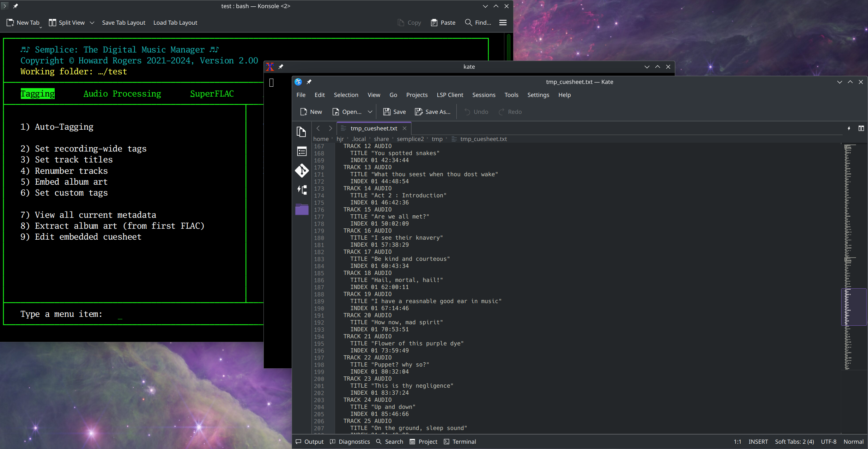This screenshot has width=868, height=449.
Task: Click the New document button in Kate
Action: pyautogui.click(x=310, y=112)
